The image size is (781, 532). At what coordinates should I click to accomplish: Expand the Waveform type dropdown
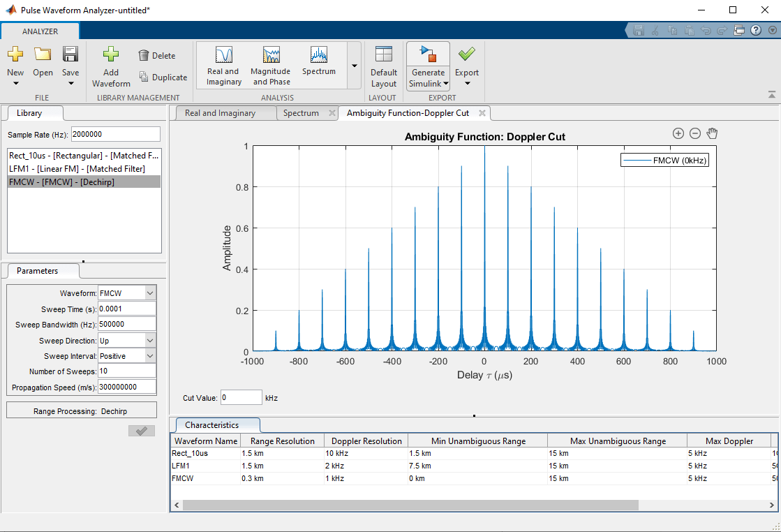[150, 293]
